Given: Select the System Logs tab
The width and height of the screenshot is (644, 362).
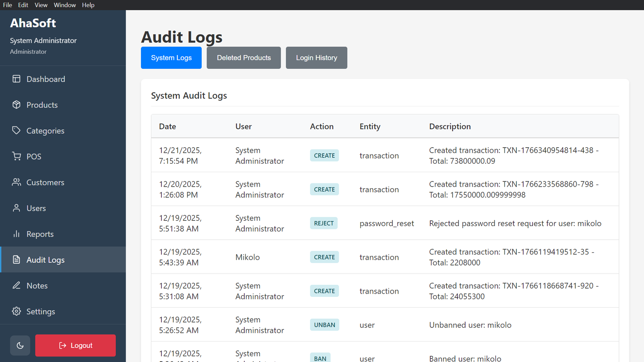Looking at the screenshot, I should (171, 58).
